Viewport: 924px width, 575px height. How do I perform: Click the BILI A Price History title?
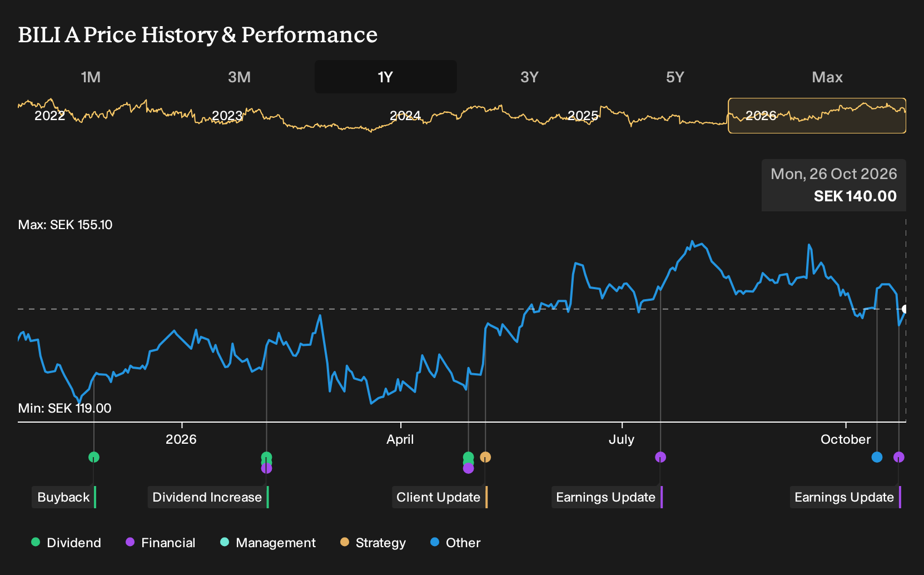(198, 34)
